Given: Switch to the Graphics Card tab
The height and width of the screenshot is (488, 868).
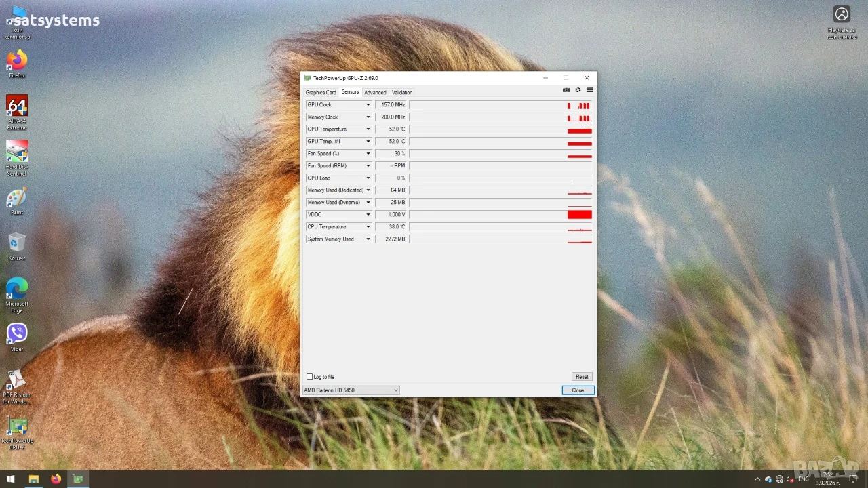Looking at the screenshot, I should coord(321,92).
